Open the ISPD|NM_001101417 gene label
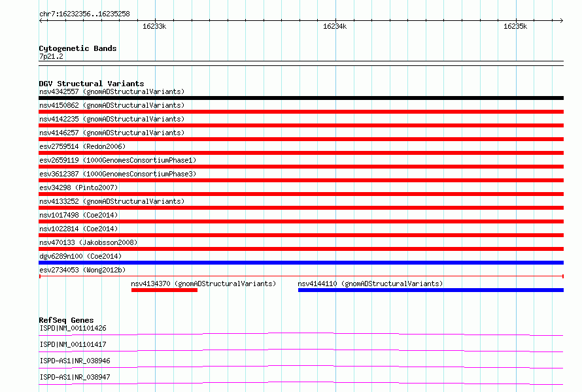The image size is (582, 392). coord(73,344)
